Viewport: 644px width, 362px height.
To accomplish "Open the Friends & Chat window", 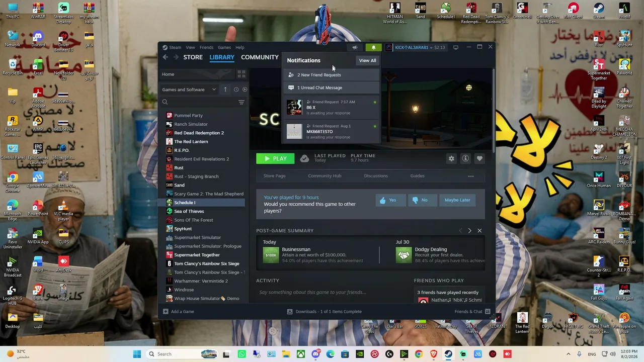I will point(472,312).
